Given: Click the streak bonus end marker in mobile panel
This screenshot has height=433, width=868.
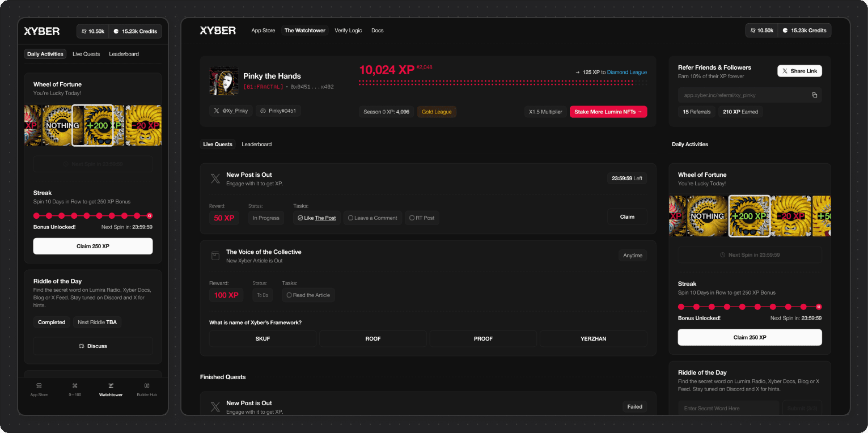Looking at the screenshot, I should (150, 216).
